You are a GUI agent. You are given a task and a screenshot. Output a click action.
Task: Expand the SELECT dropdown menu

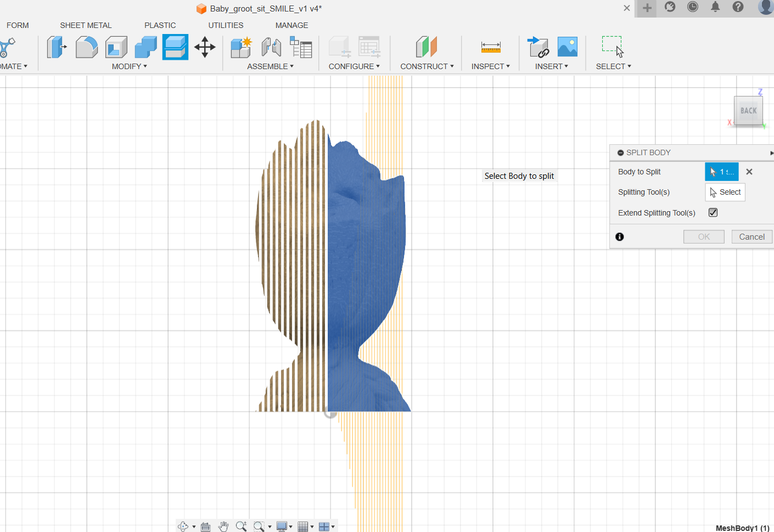(614, 66)
